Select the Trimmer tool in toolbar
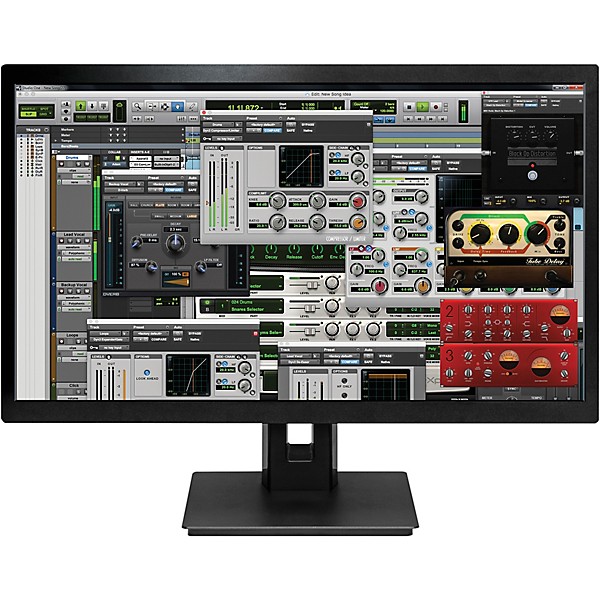Screen dimensions: 600x600 point(152,106)
